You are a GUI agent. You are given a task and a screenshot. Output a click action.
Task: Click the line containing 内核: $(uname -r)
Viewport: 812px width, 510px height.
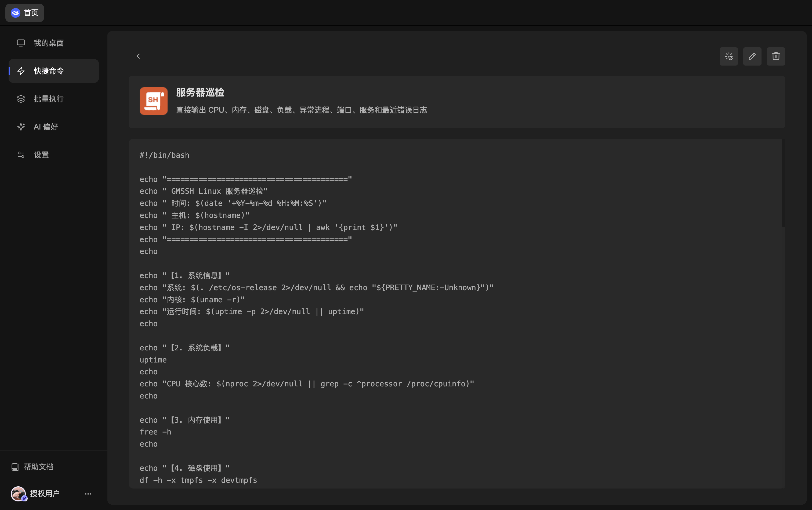[x=193, y=300]
